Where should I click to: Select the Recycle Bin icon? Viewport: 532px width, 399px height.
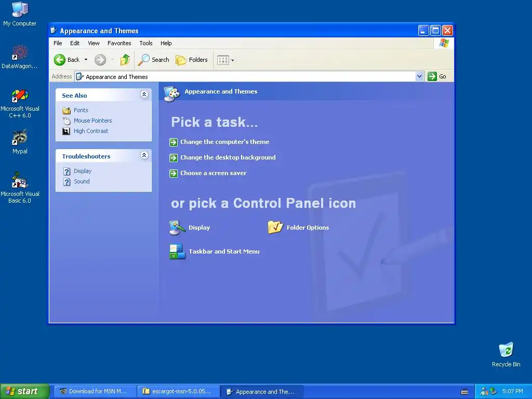506,354
